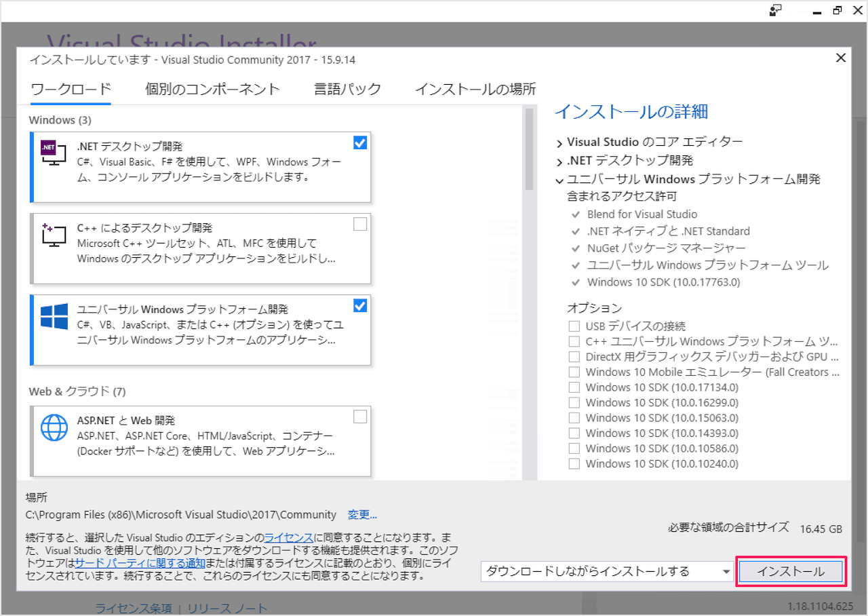This screenshot has width=868, height=616.
Task: Click the 16.45 GB total size value
Action: [821, 528]
